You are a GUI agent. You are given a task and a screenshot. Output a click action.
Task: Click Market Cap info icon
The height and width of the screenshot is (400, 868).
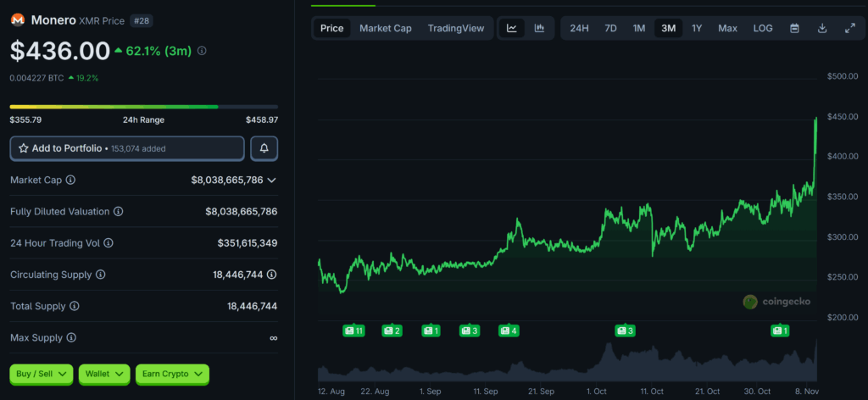70,181
